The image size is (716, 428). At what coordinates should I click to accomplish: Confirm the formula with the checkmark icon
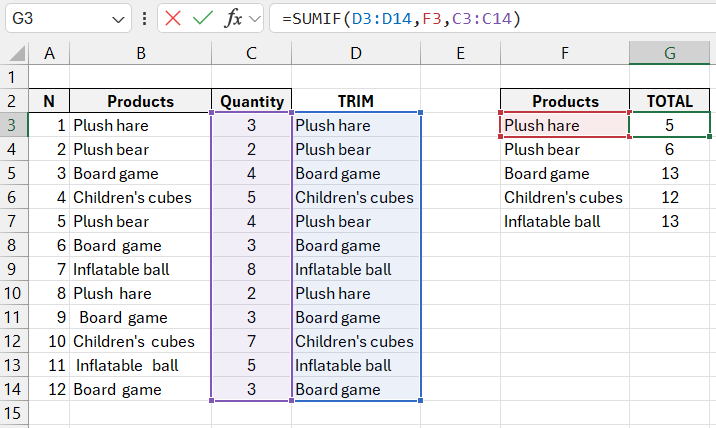tap(203, 18)
